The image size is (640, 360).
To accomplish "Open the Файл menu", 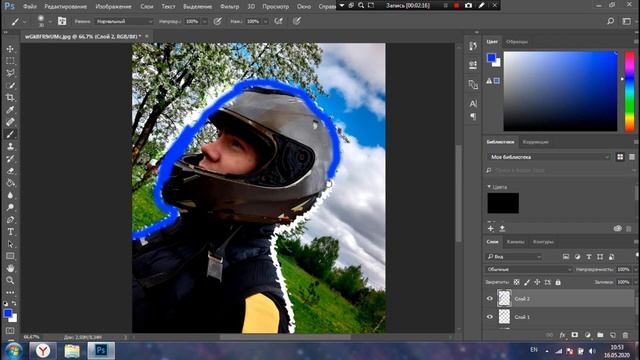I will click(x=30, y=7).
